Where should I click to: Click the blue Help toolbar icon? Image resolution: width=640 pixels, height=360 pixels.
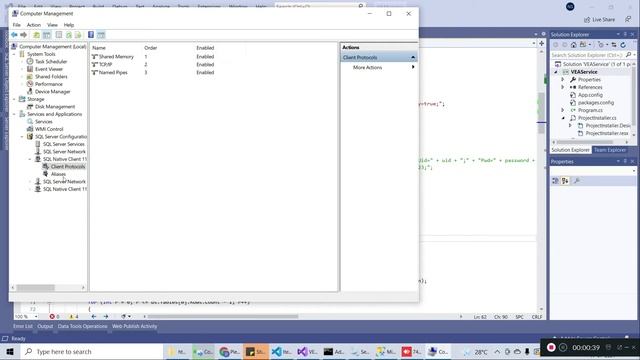[91, 35]
